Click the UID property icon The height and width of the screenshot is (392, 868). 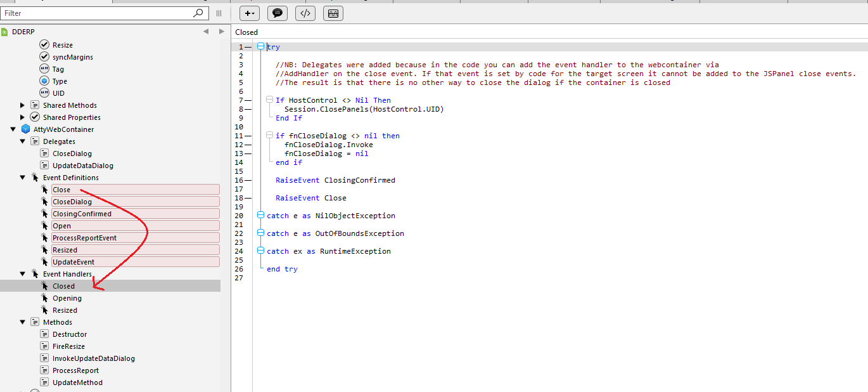[44, 93]
